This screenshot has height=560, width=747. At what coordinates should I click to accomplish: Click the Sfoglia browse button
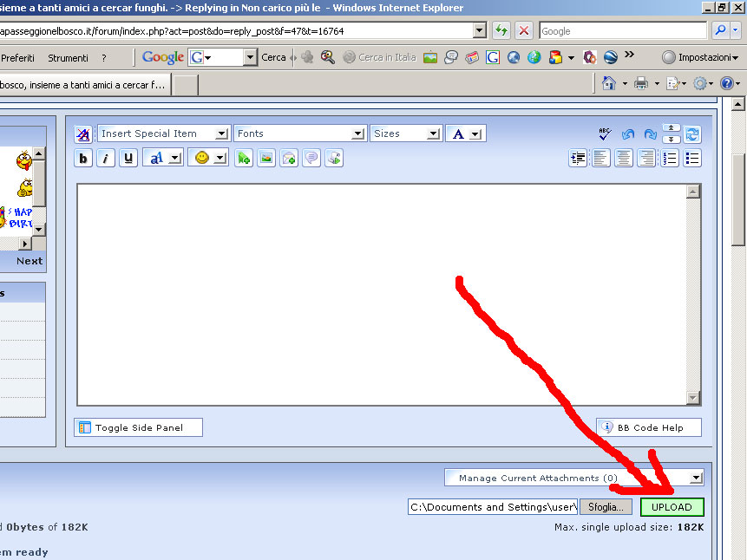[606, 507]
